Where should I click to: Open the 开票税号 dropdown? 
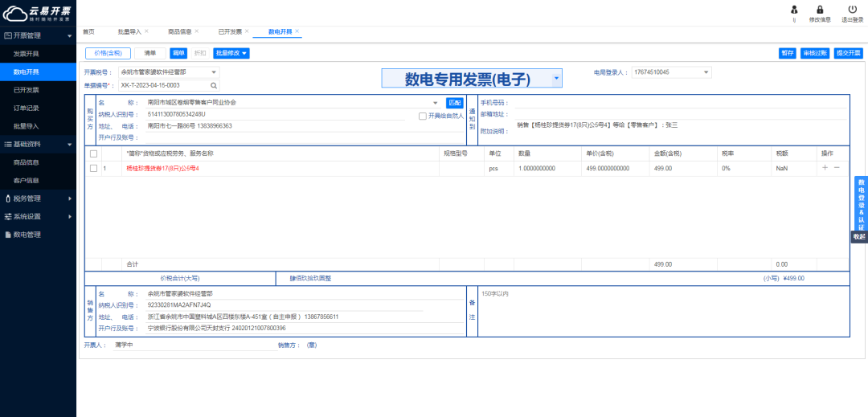(214, 72)
